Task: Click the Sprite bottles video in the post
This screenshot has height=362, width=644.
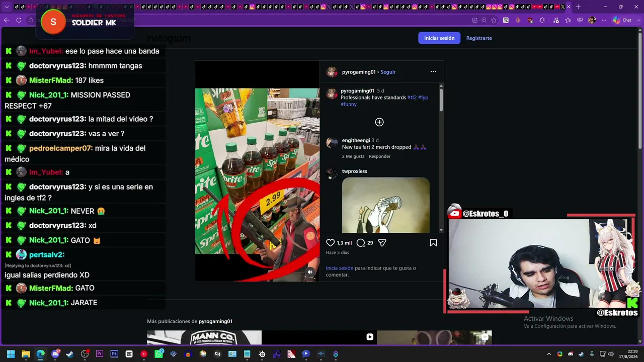Action: 257,171
